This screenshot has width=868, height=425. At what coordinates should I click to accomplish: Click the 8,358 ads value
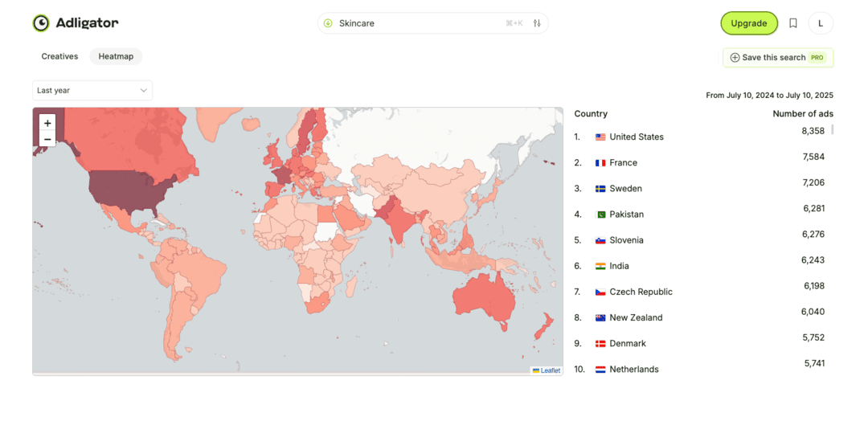coord(813,131)
